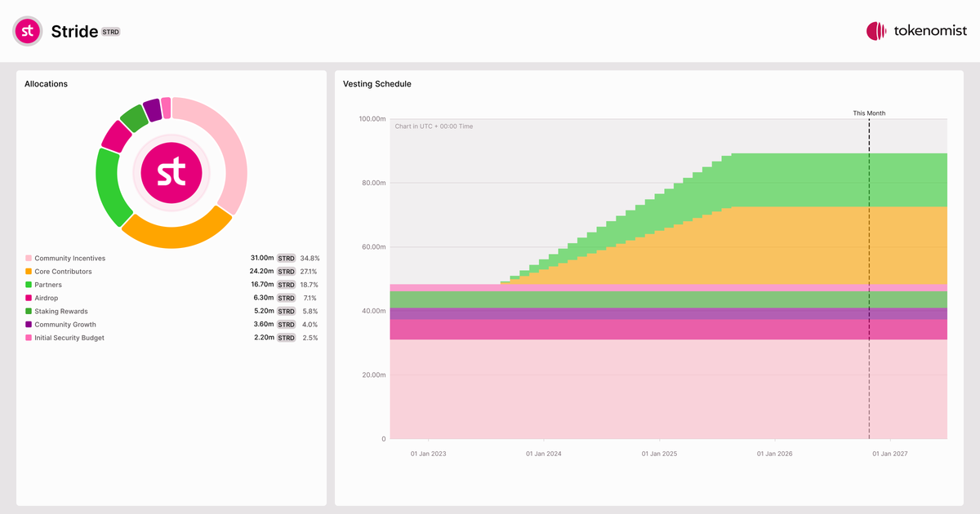This screenshot has height=514, width=980.
Task: Click the 01 Jan 2025 axis label
Action: [x=659, y=454]
